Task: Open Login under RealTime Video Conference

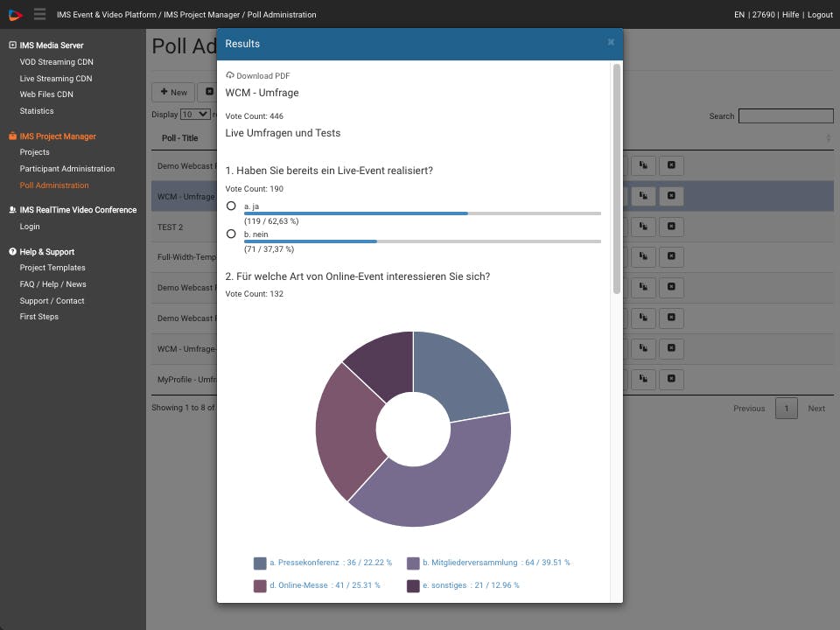Action: [30, 227]
